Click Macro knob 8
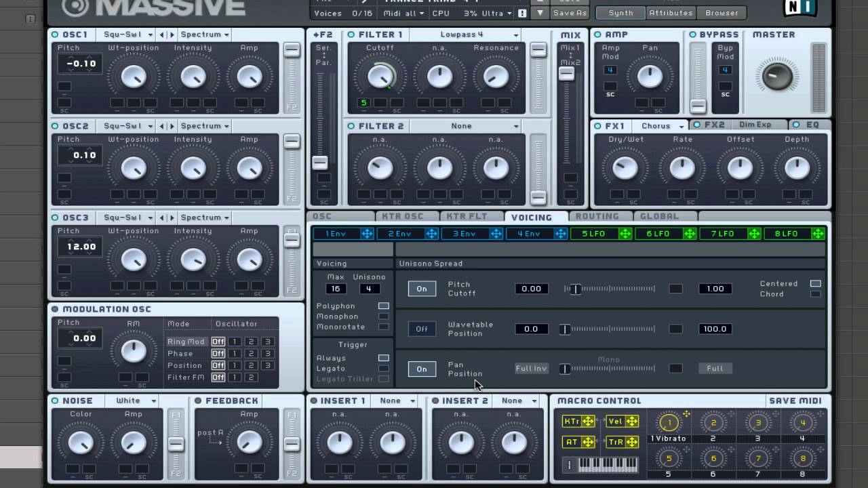Image resolution: width=868 pixels, height=488 pixels. point(803,459)
